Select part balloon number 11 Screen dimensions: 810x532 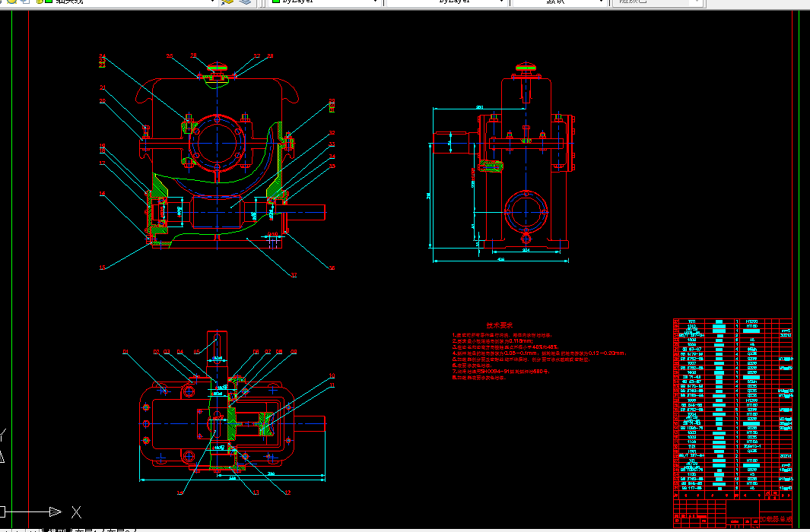click(332, 385)
